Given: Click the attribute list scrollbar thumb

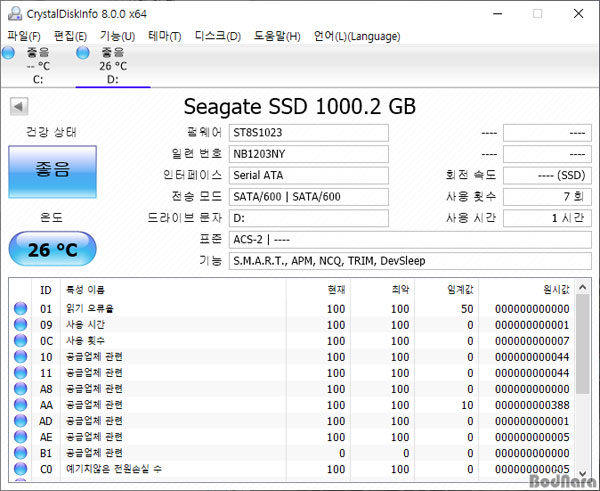Looking at the screenshot, I should click(583, 344).
